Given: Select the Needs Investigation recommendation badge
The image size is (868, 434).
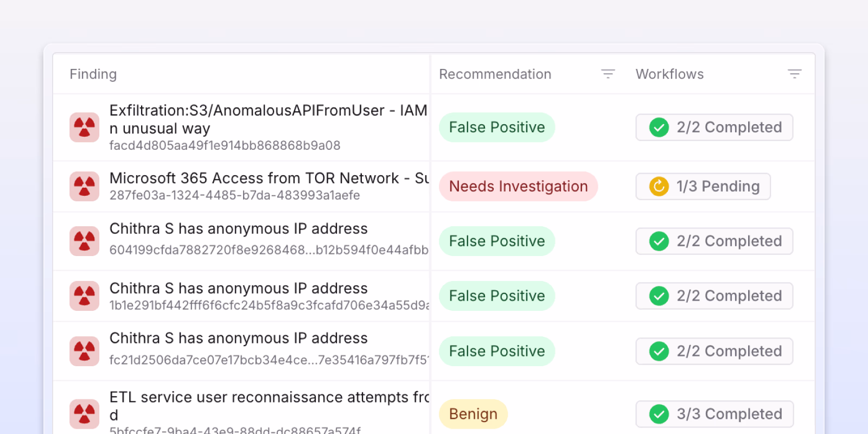Looking at the screenshot, I should [x=518, y=186].
